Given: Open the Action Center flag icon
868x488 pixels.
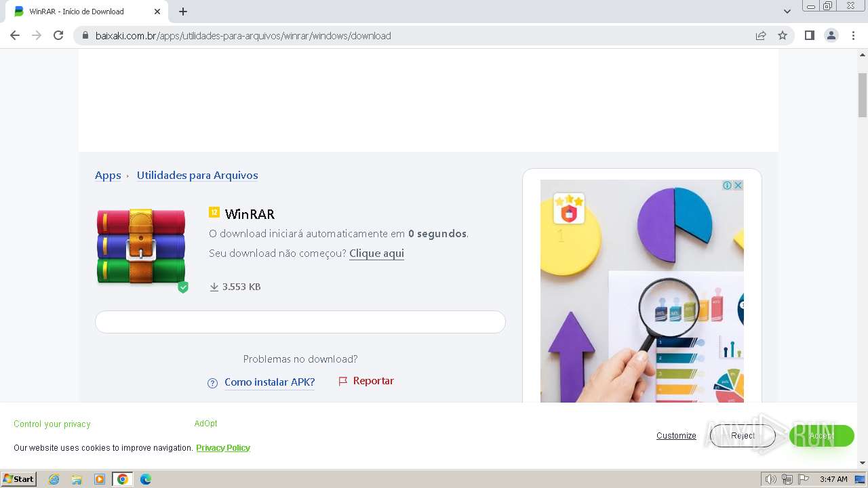Looking at the screenshot, I should click(x=804, y=479).
